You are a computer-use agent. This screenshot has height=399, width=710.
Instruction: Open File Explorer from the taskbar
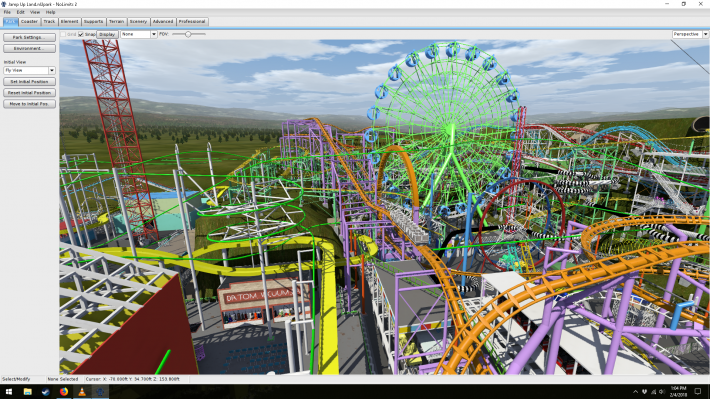point(27,392)
